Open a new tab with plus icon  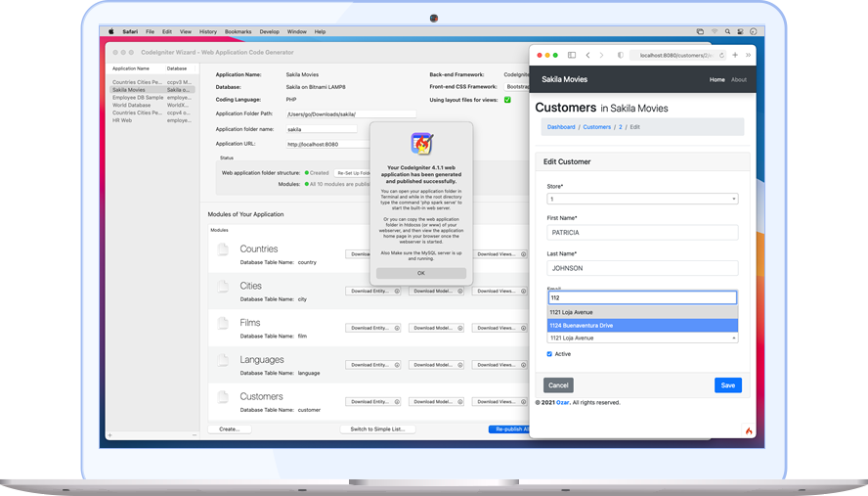click(x=735, y=55)
